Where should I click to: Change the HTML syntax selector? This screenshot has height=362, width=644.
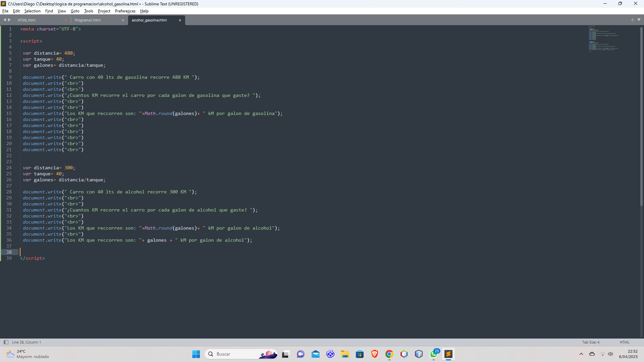[x=625, y=342]
